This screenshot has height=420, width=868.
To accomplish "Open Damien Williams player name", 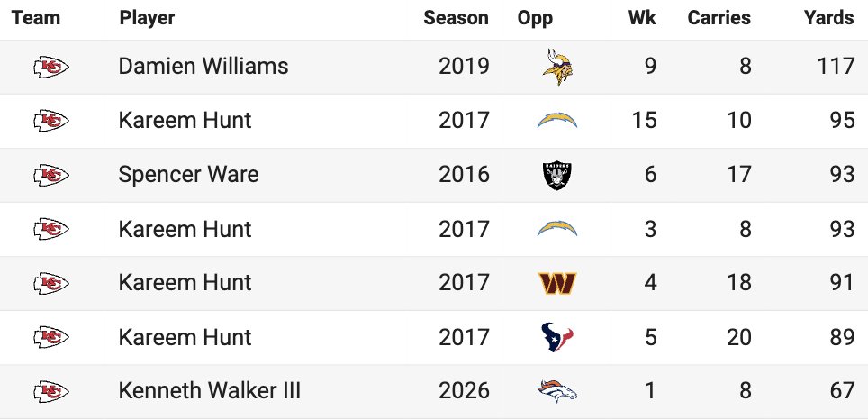I will point(203,67).
